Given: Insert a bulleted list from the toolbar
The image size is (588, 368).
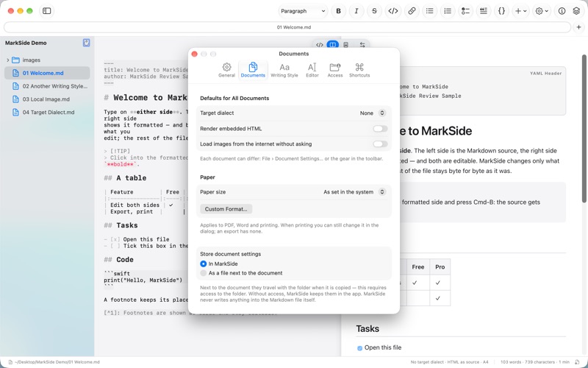Looking at the screenshot, I should [429, 11].
